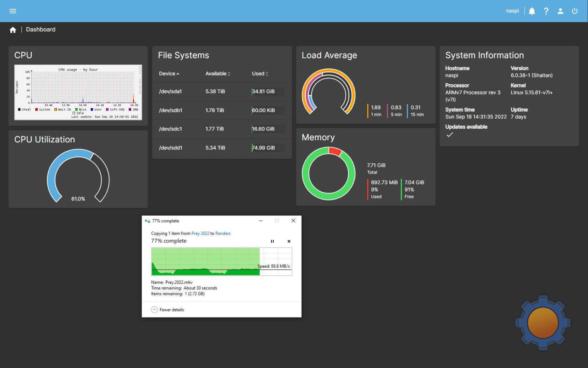Open the user account icon
This screenshot has height=368, width=588.
click(560, 11)
